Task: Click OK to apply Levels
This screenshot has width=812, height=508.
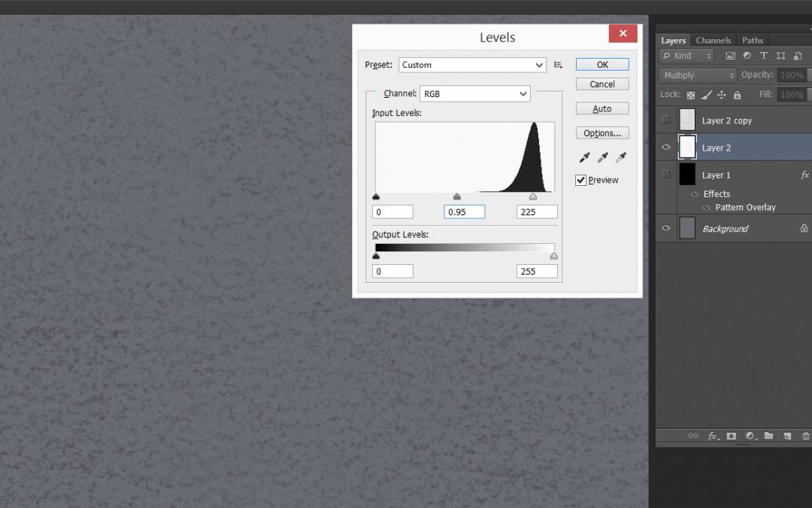Action: click(601, 65)
